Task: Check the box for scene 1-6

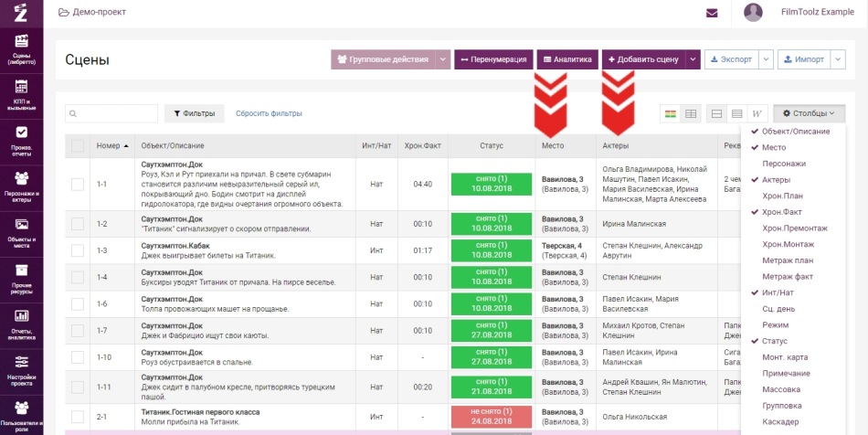Action: click(78, 303)
